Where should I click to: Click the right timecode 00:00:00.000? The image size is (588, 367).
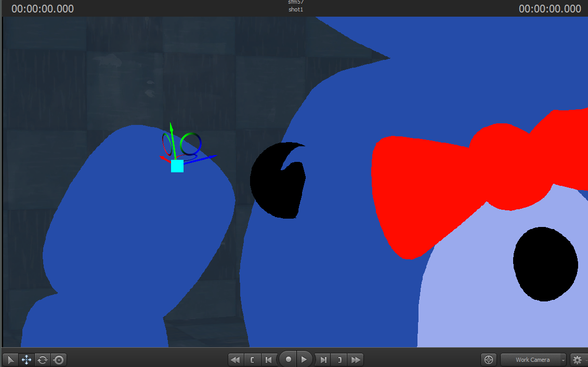[x=550, y=9]
